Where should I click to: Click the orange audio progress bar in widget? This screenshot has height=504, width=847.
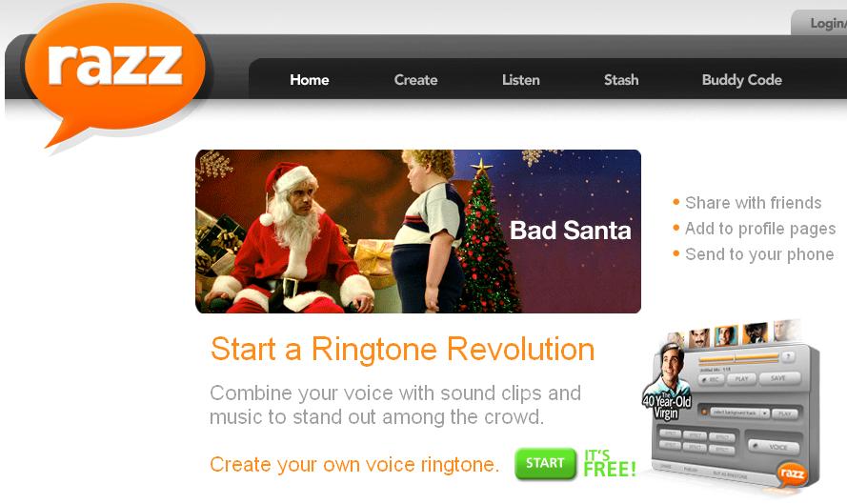tap(739, 358)
